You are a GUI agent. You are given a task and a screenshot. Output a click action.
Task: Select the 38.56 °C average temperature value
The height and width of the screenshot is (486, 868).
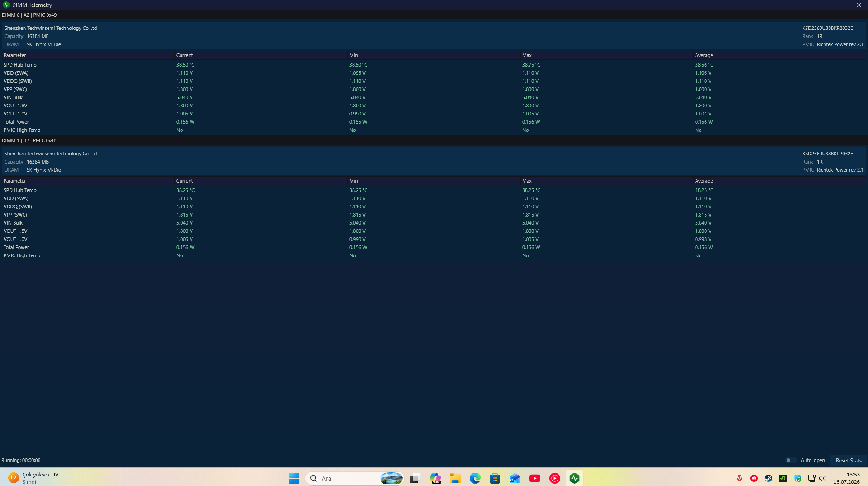[x=704, y=65]
